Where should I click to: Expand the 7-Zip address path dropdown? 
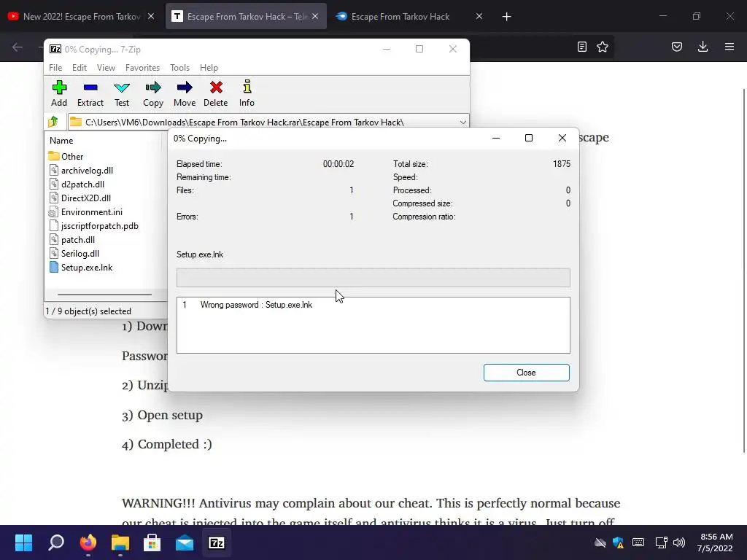tap(462, 122)
